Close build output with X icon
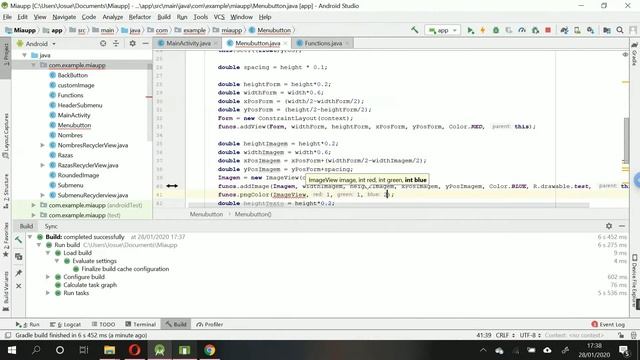The width and height of the screenshot is (640, 360). (x=18, y=286)
